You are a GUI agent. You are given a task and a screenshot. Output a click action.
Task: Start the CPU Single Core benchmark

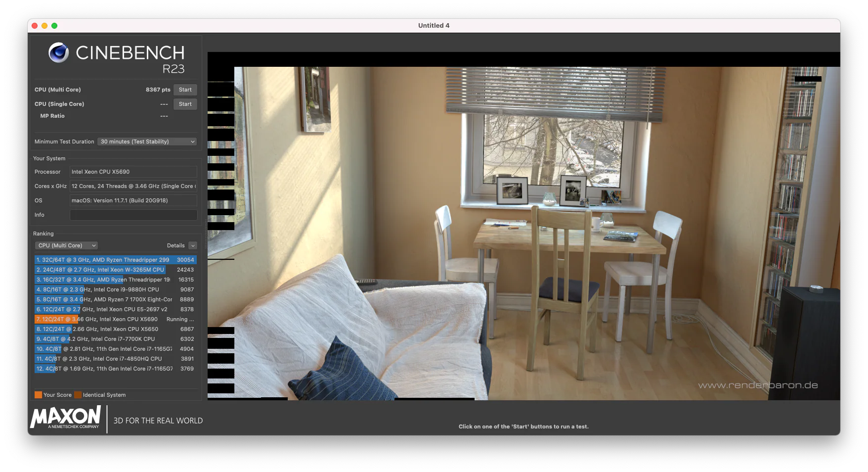[185, 104]
